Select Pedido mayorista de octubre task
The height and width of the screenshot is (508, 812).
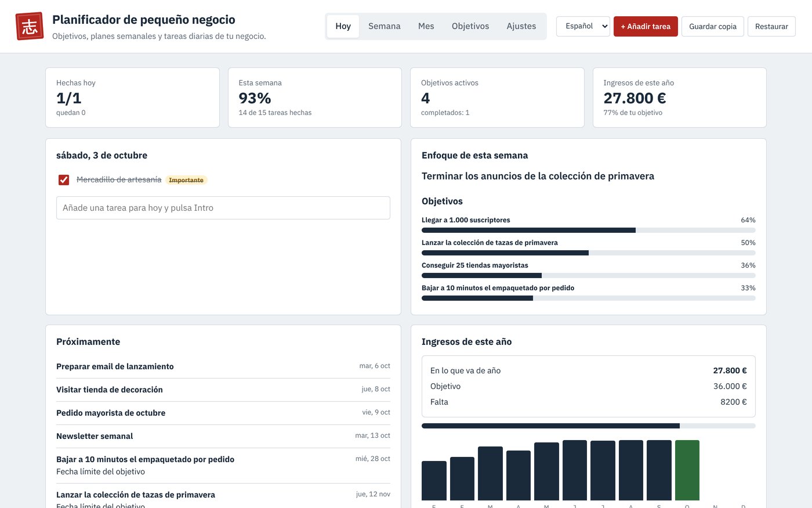[x=223, y=413]
